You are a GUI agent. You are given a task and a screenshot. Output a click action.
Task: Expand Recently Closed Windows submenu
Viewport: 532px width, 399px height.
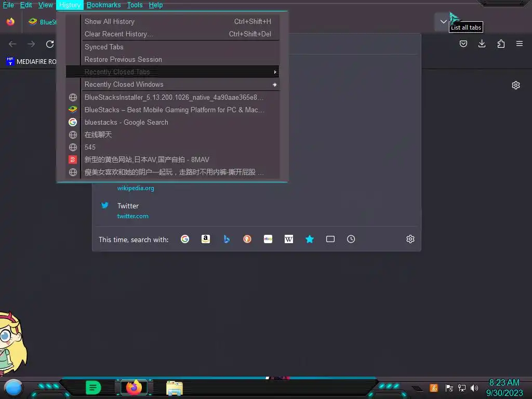(x=172, y=85)
